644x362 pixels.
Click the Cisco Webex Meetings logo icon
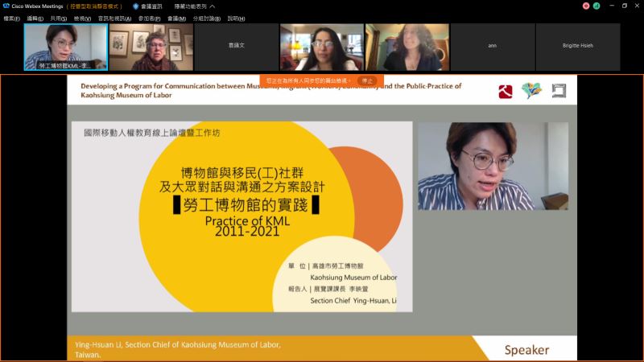[6, 6]
